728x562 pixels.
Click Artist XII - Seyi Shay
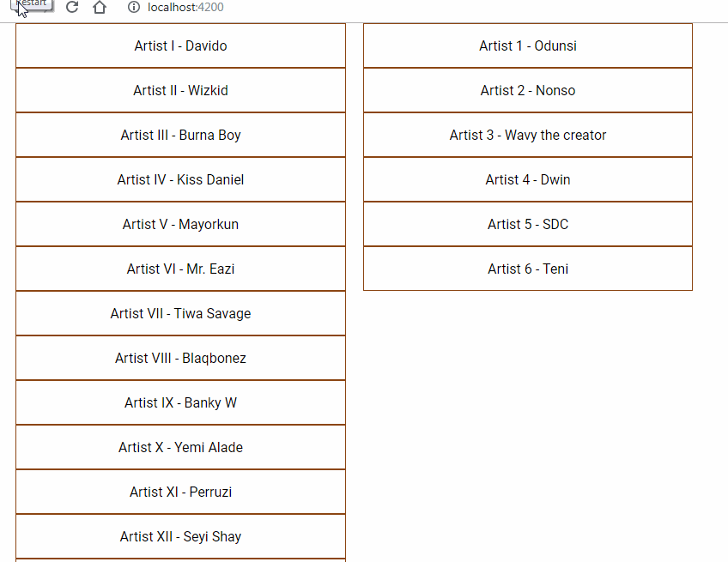[180, 536]
